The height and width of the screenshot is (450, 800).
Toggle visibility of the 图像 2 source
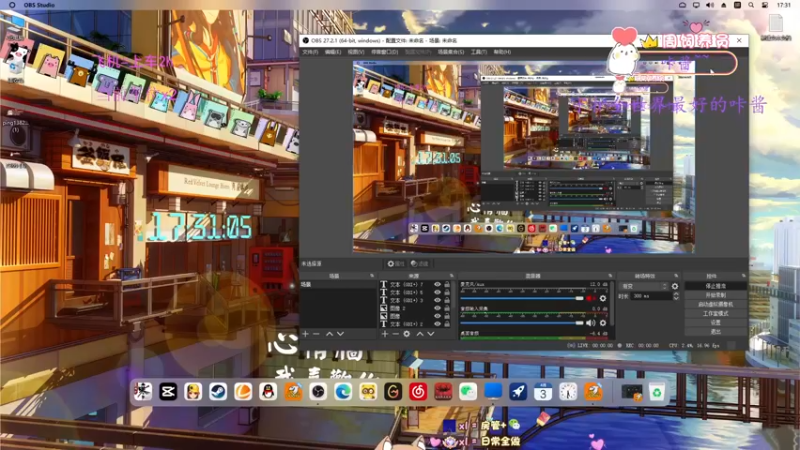point(437,308)
